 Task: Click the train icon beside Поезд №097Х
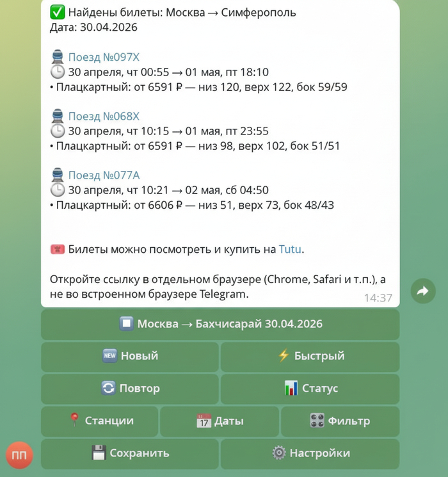(x=57, y=58)
